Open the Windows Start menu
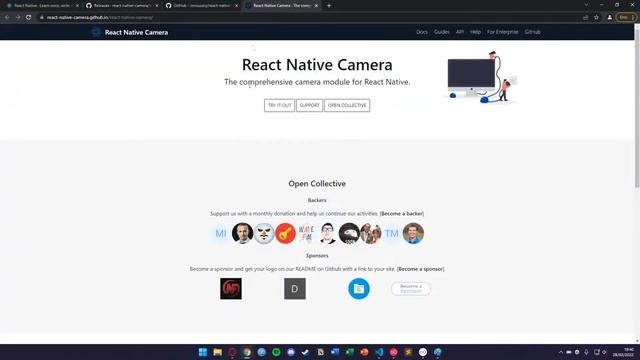Screen dimensions: 640x360 pyautogui.click(x=202, y=352)
